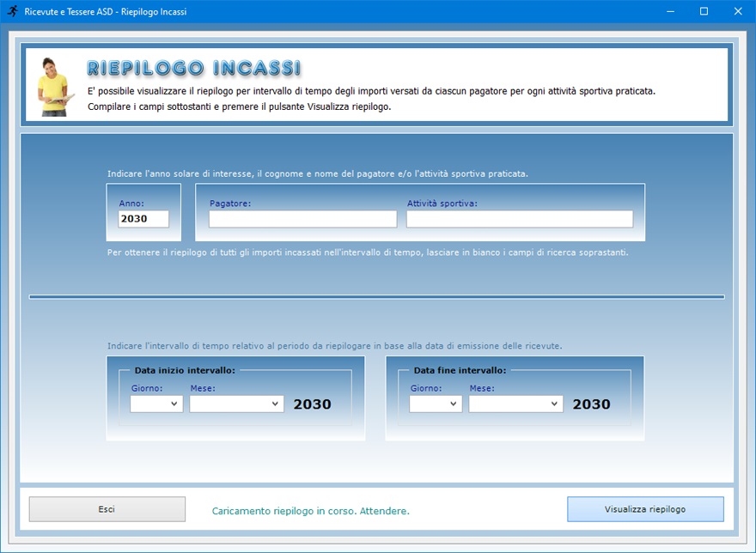Open Mese dropdown for Data inizio intervallo
Screen dimensions: 756x553
click(x=236, y=404)
